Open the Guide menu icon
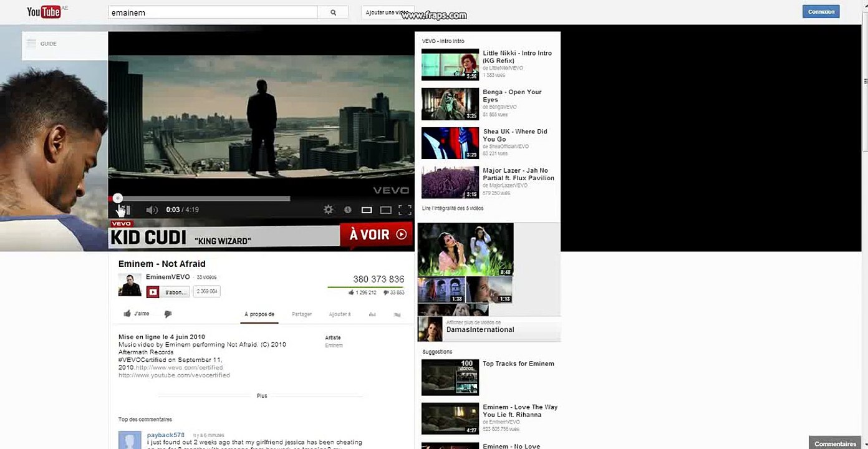The width and height of the screenshot is (868, 449). (x=31, y=44)
